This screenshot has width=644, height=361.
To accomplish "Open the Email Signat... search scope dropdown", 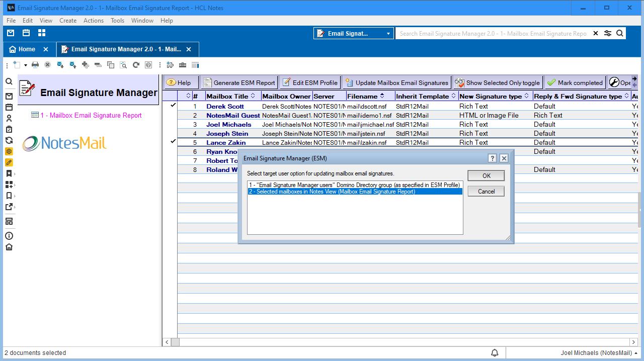I will click(x=387, y=33).
